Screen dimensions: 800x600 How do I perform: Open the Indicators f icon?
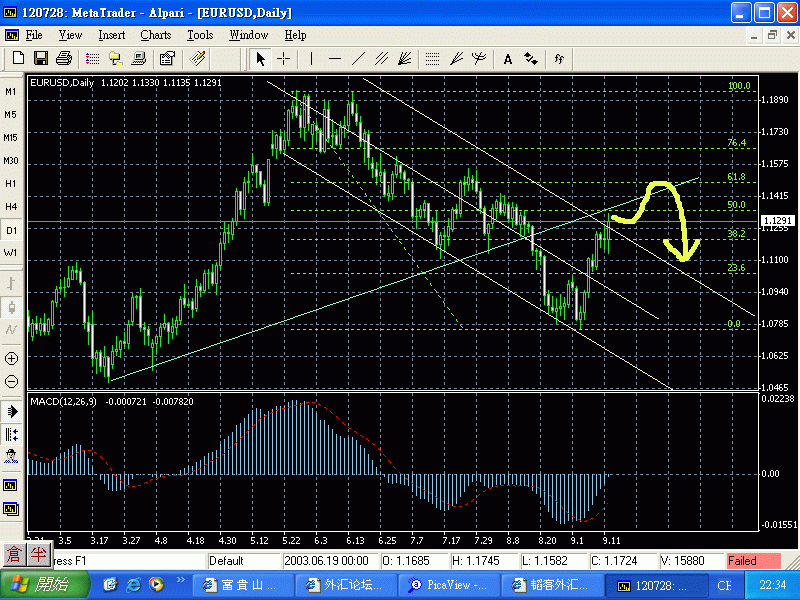559,59
